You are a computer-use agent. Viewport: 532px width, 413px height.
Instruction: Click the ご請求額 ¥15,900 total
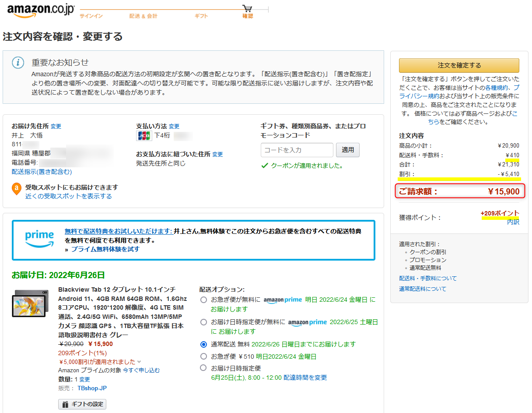459,191
